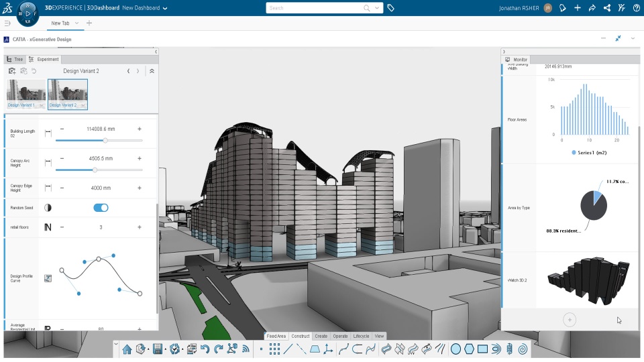Select the Spiral tool
Viewport: 644px width, 362px height.
523,349
